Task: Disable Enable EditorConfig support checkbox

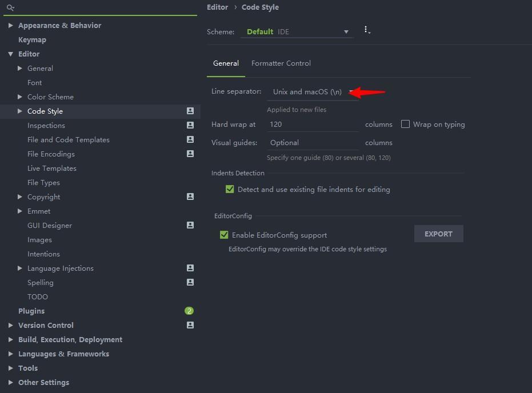Action: 224,235
